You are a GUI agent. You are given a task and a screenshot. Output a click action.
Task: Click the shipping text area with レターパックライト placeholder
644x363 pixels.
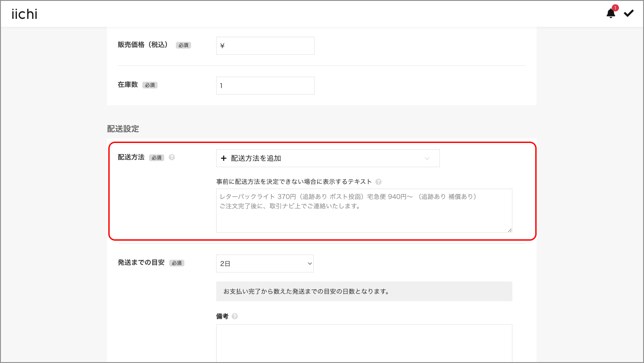point(364,211)
